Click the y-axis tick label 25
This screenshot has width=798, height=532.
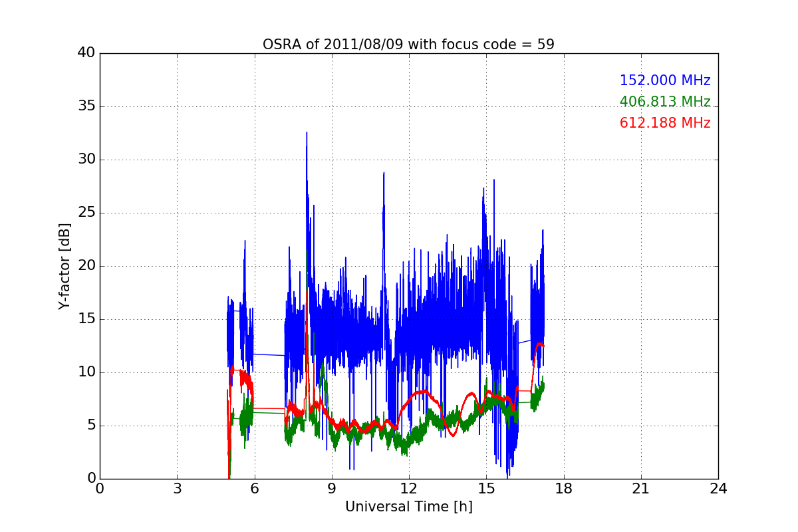coord(86,213)
